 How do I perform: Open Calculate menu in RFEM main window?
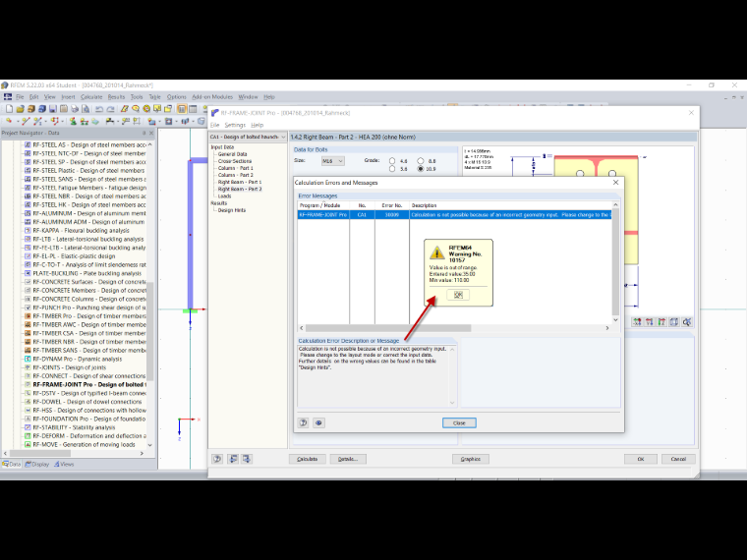pos(91,96)
